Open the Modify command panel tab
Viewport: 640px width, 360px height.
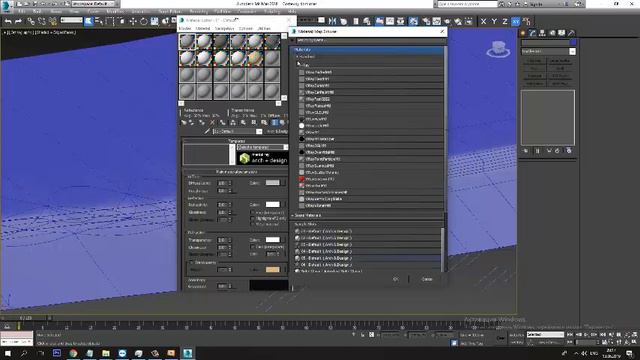point(533,33)
